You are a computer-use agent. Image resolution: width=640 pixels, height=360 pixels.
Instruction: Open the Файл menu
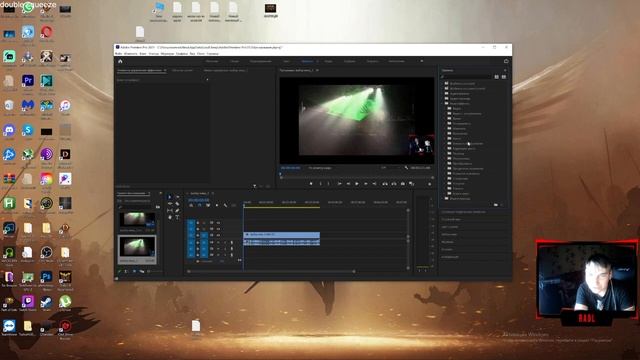[x=119, y=53]
